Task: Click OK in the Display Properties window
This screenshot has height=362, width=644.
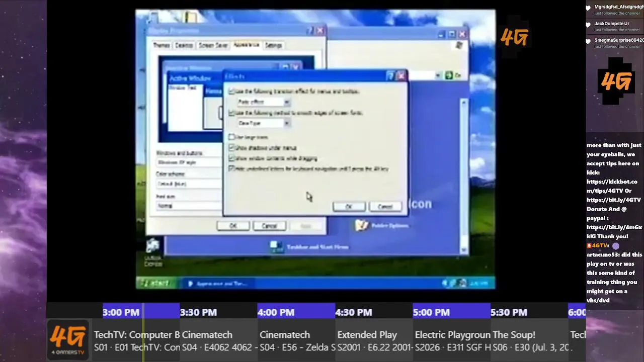Action: pyautogui.click(x=233, y=226)
